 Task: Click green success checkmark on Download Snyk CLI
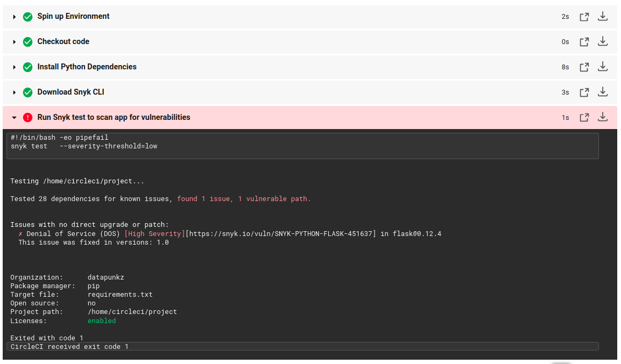[x=27, y=92]
